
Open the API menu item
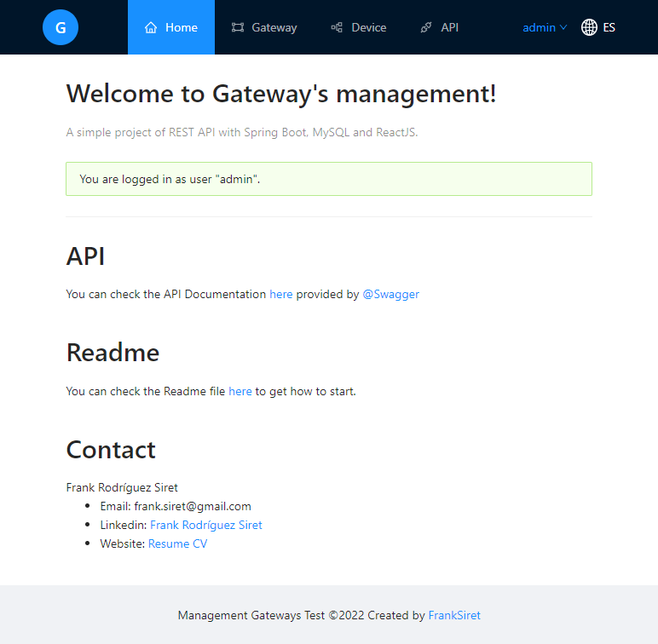coord(439,27)
